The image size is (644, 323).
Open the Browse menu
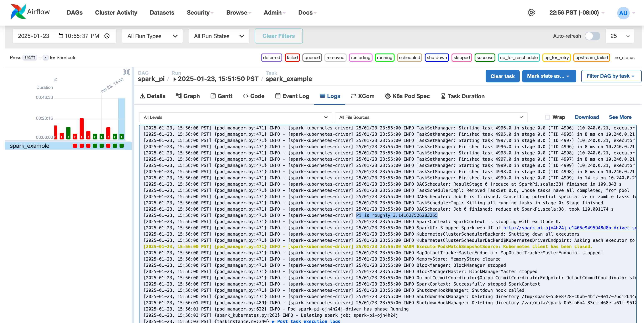pyautogui.click(x=238, y=12)
